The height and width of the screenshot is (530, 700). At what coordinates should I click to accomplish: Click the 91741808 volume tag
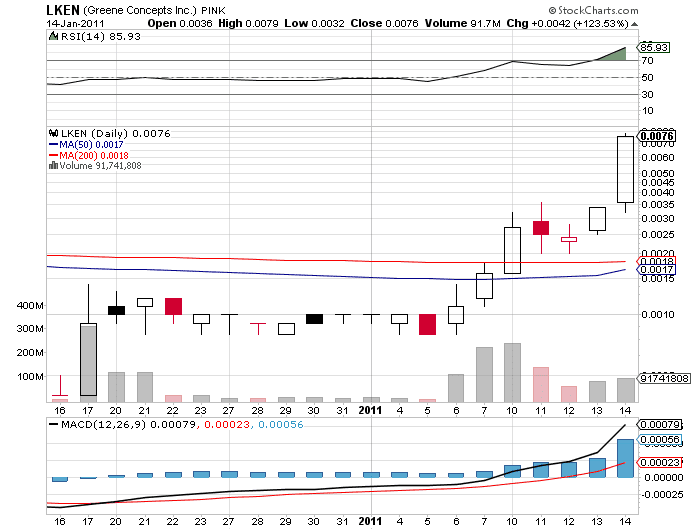665,379
